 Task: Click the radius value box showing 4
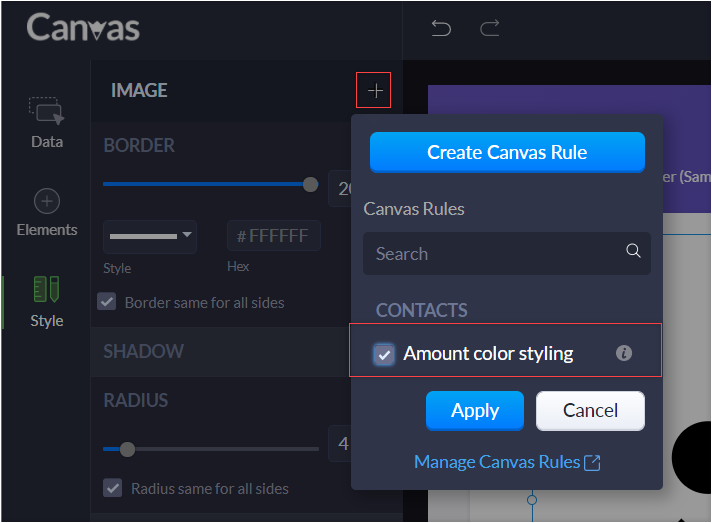coord(340,444)
